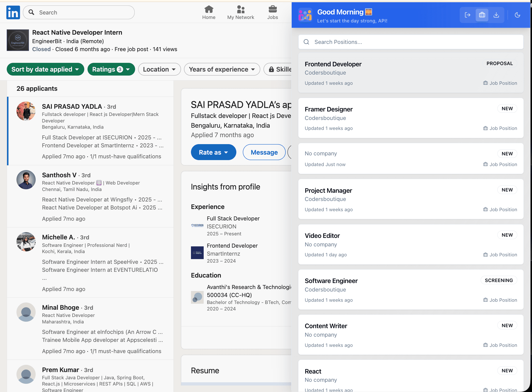
Task: Open Years of experience filter dropdown
Action: click(x=222, y=69)
